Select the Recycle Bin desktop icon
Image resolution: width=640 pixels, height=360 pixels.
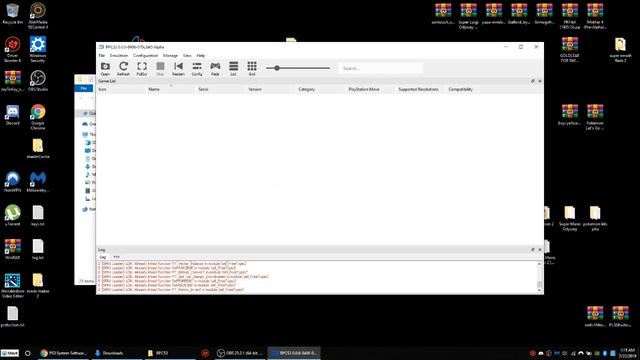12,14
